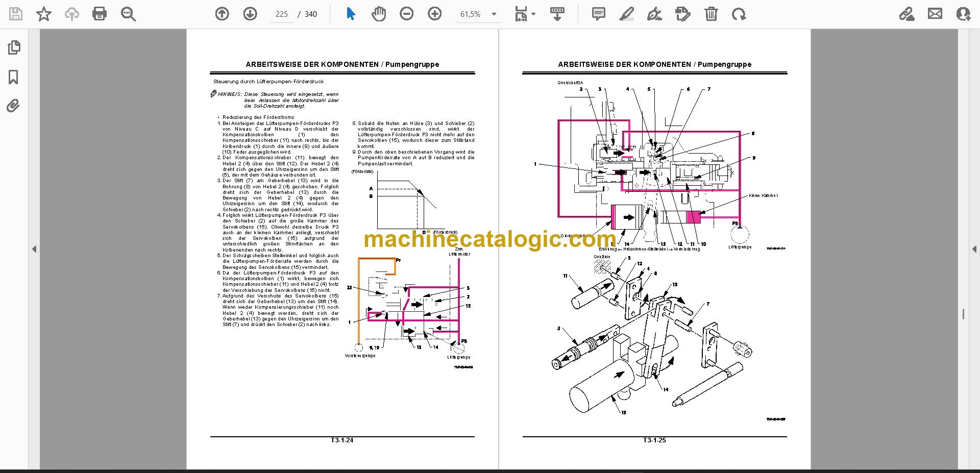The image size is (980, 473).
Task: Click the vertical scrollbar on the right
Action: click(963, 315)
